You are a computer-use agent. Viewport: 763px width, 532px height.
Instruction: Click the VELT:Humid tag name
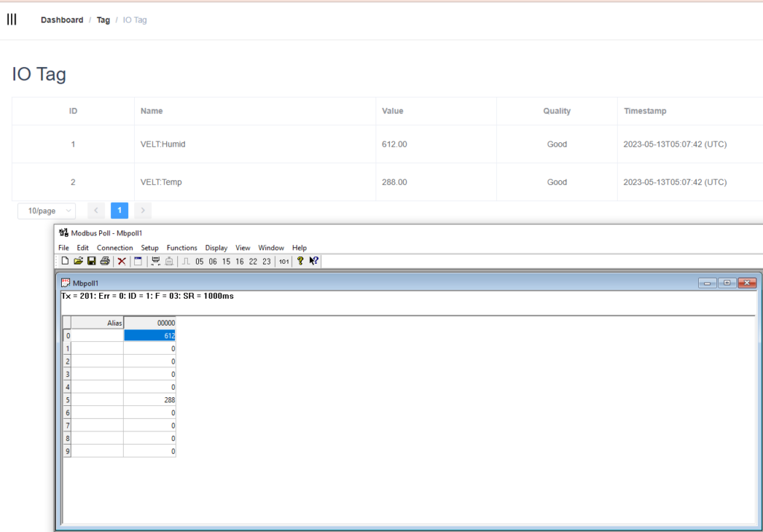162,144
